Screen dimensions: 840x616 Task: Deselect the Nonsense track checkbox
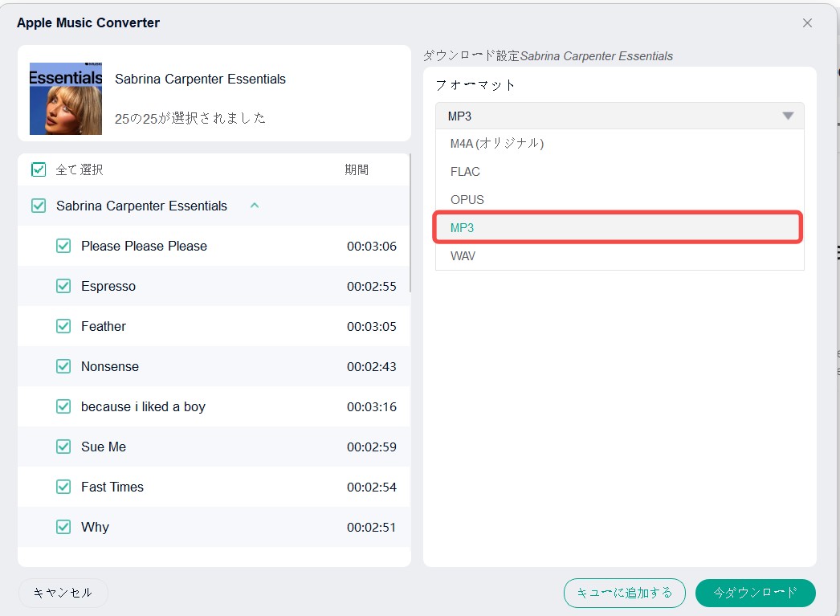coord(63,366)
